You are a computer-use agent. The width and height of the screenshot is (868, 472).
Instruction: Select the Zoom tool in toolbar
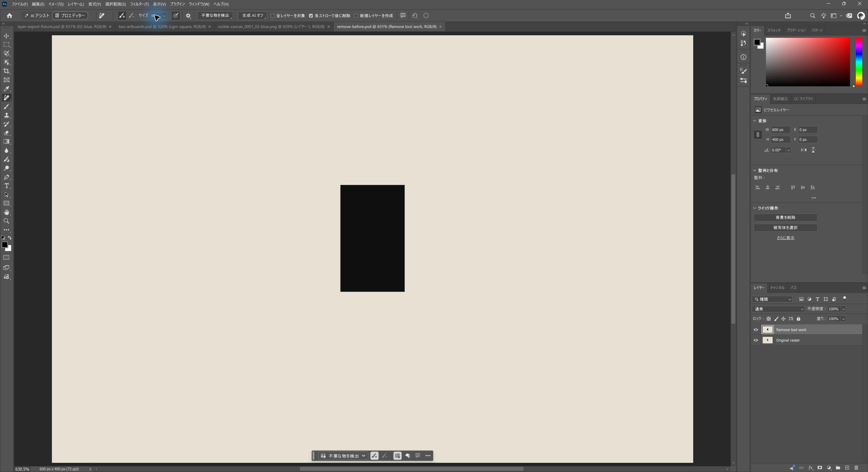(x=6, y=221)
